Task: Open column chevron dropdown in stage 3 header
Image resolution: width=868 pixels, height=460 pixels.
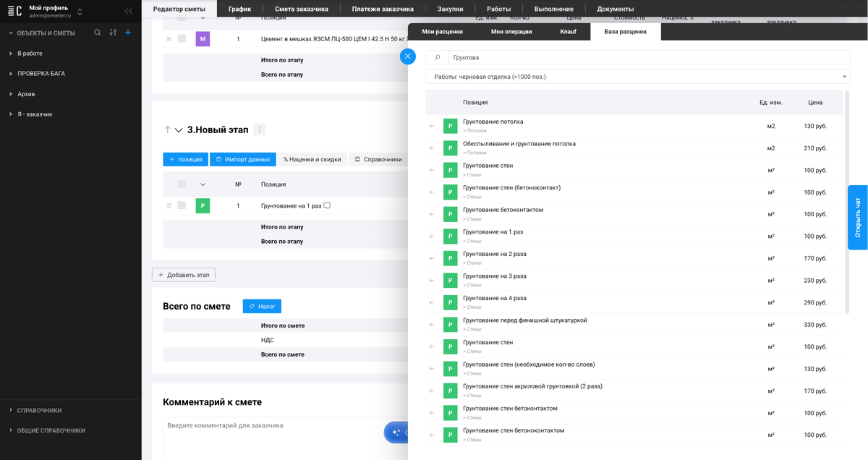Action: point(203,184)
